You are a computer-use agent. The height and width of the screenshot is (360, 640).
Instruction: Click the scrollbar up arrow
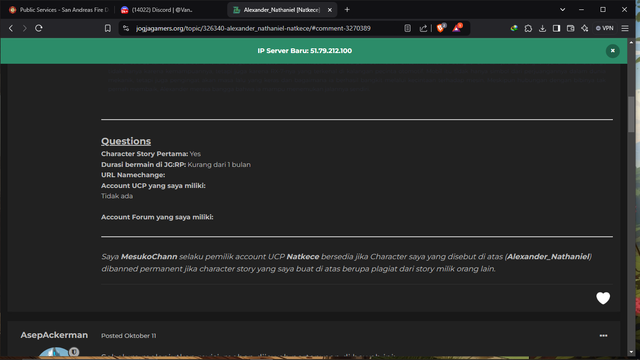(631, 42)
